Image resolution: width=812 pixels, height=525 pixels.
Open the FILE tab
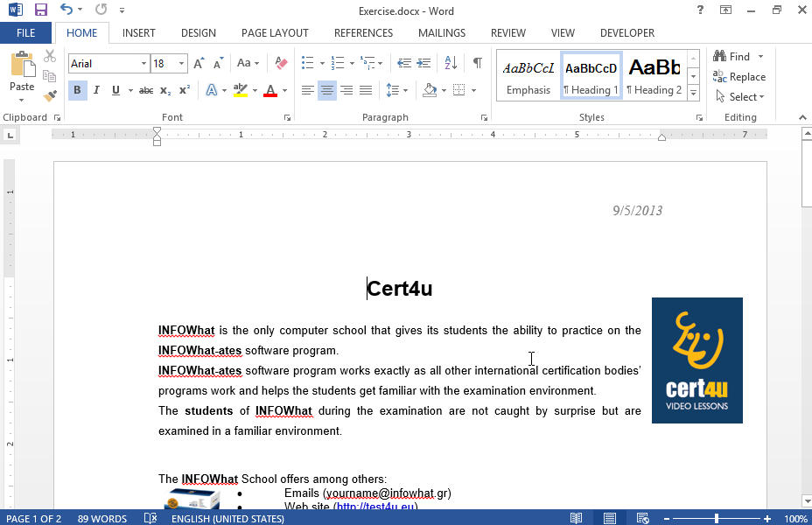point(26,33)
